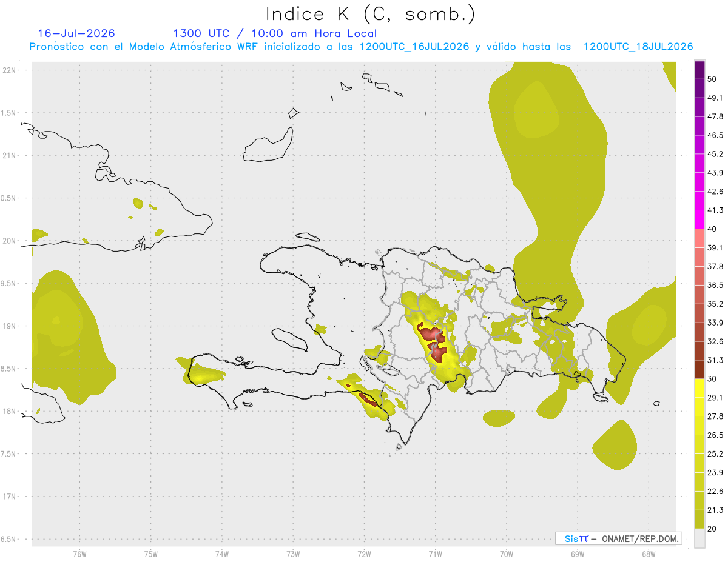Click legend value "21.3"
Viewport: 728px width, 562px height.
point(715,510)
